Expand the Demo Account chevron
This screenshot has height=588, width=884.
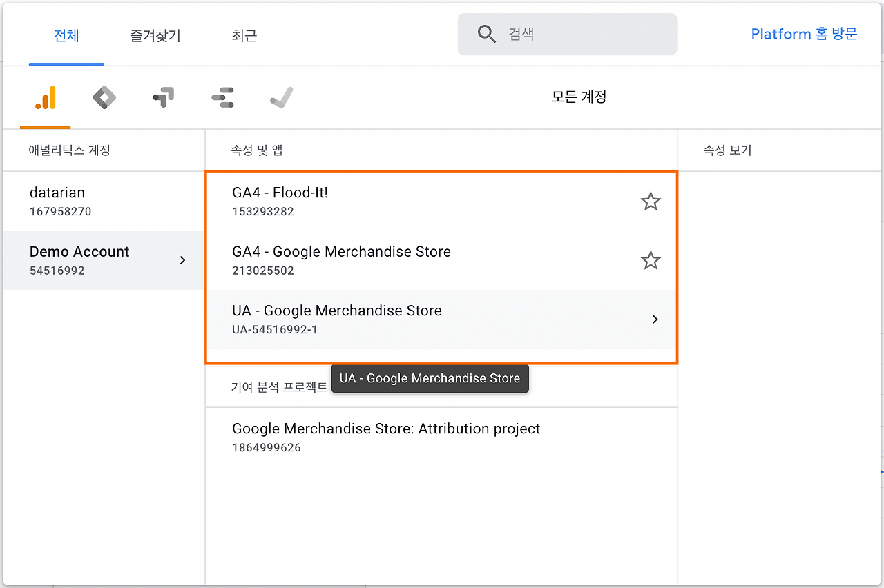point(182,260)
